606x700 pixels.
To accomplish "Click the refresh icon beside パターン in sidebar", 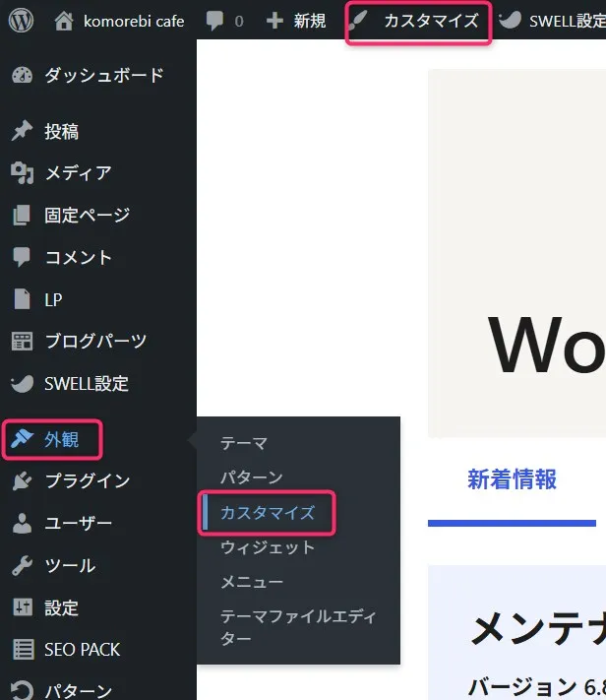I will click(22, 690).
